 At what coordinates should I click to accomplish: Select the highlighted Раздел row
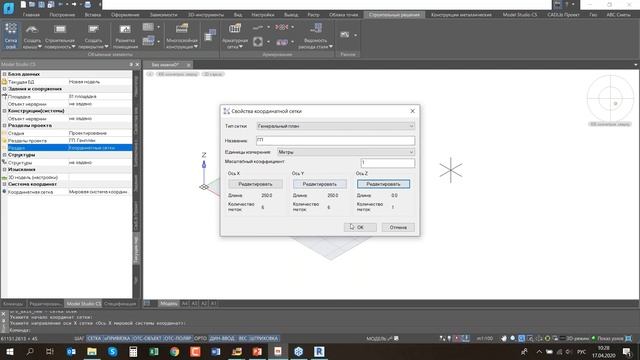[67, 148]
